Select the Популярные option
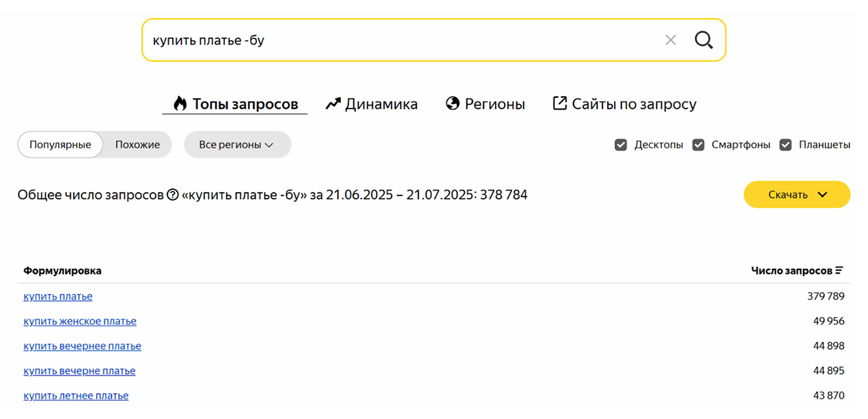 pos(60,145)
